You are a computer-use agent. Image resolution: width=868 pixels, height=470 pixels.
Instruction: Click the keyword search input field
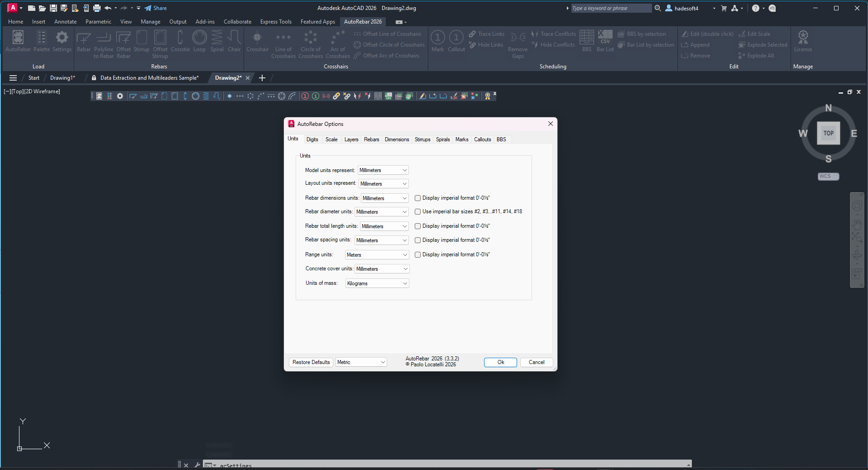coord(611,8)
